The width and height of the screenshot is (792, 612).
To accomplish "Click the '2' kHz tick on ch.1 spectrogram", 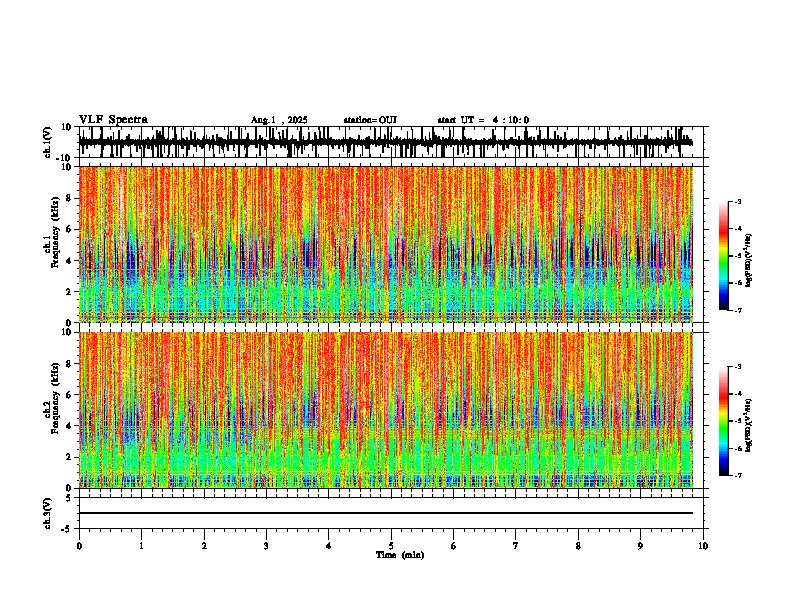I will pyautogui.click(x=69, y=292).
